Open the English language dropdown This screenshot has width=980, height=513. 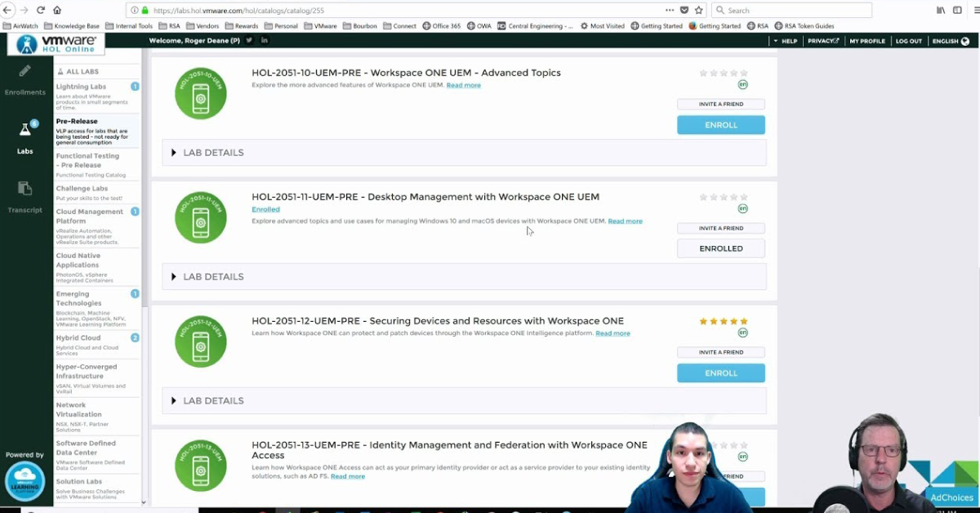pos(950,41)
